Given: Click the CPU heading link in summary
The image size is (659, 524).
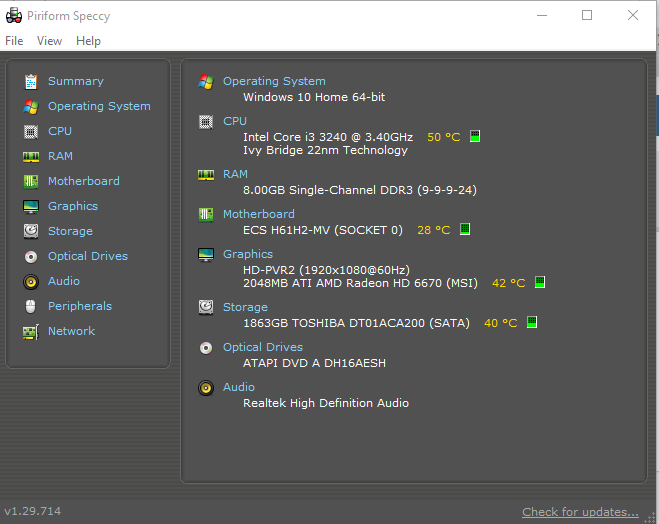Looking at the screenshot, I should tap(235, 121).
